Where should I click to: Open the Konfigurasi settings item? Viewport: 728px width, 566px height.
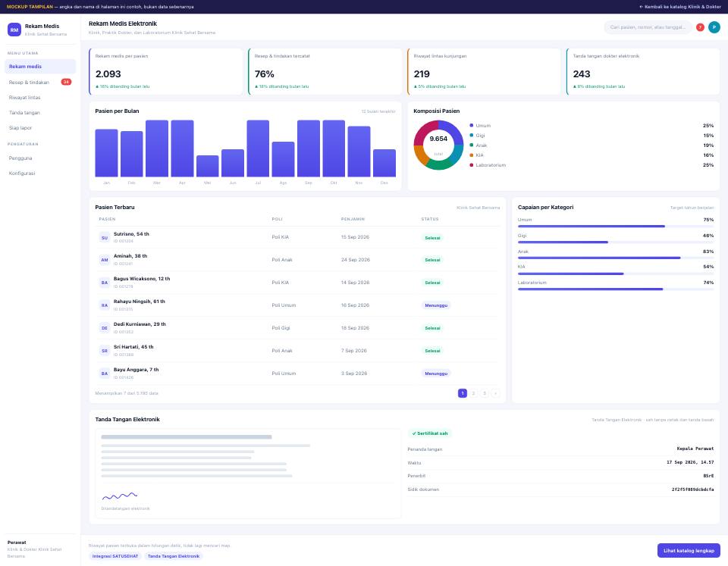click(40, 173)
